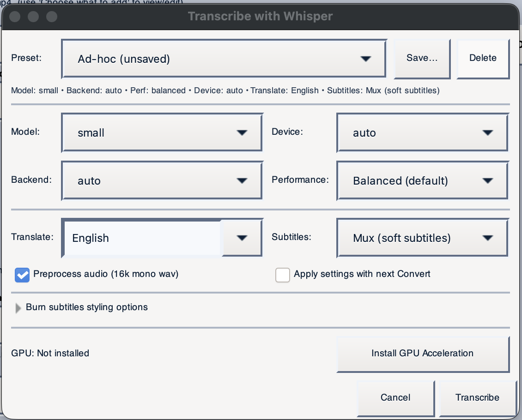This screenshot has height=420, width=522.
Task: Click the Transcribe with Whisper title bar
Action: click(260, 17)
